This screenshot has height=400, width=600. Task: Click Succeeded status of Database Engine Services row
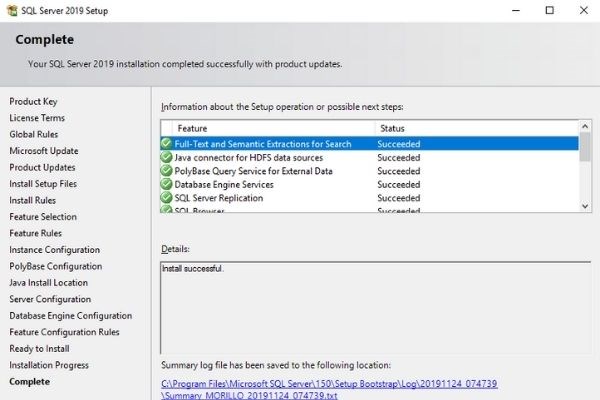coord(399,184)
